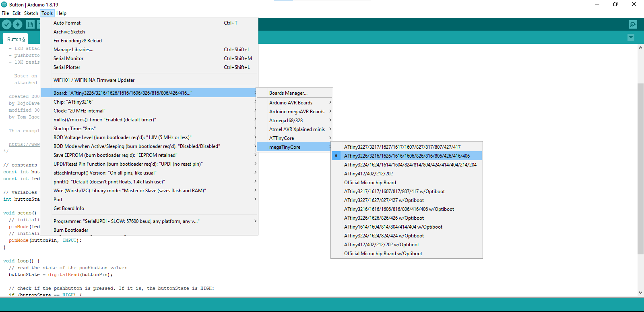Select the Button sketch tab

[16, 39]
